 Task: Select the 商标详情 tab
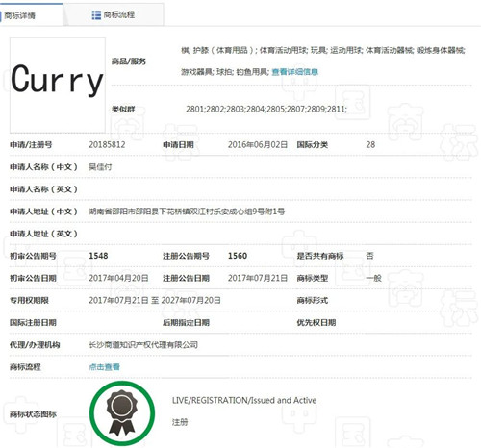click(x=31, y=15)
